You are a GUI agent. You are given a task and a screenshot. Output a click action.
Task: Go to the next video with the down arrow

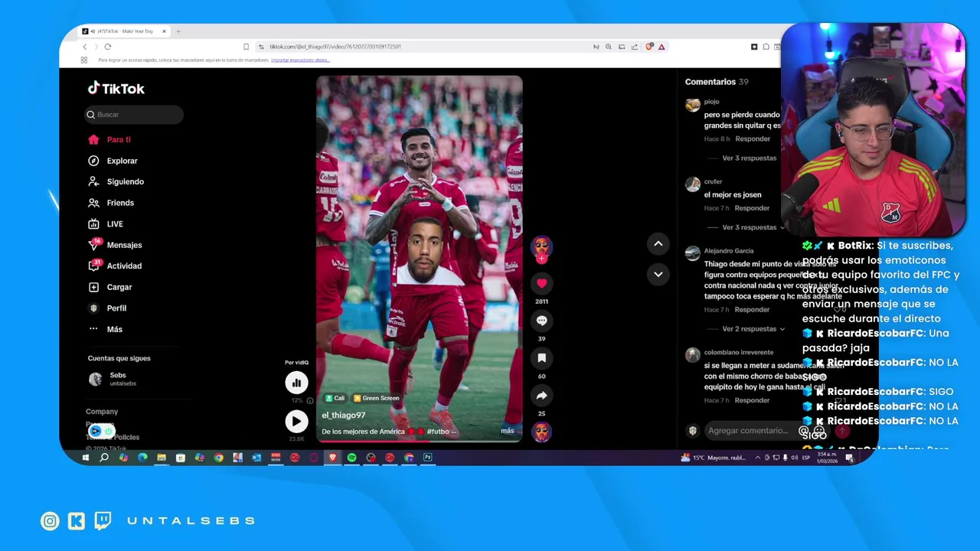[x=658, y=274]
